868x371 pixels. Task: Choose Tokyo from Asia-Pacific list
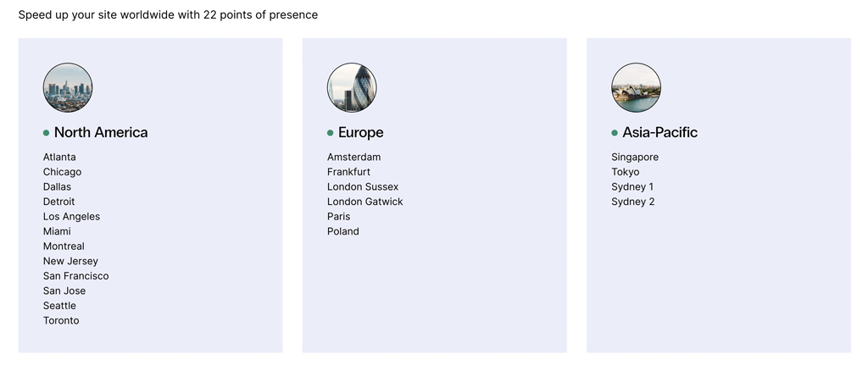625,172
